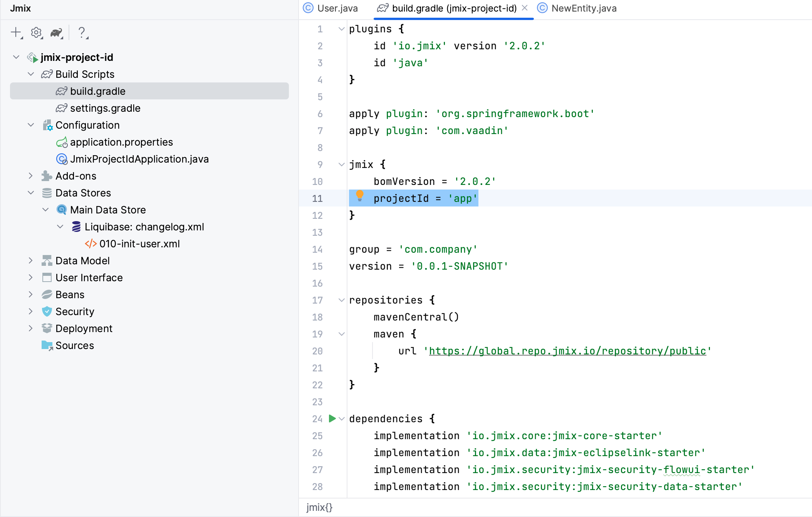Viewport: 812px width, 517px height.
Task: Fold the repositories block at line 17
Action: (x=341, y=300)
